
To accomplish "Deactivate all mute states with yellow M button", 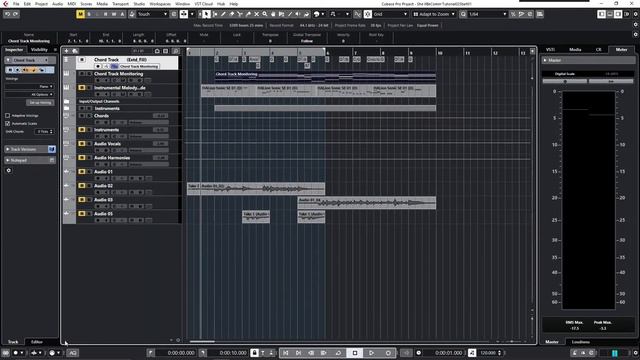I will [x=80, y=14].
